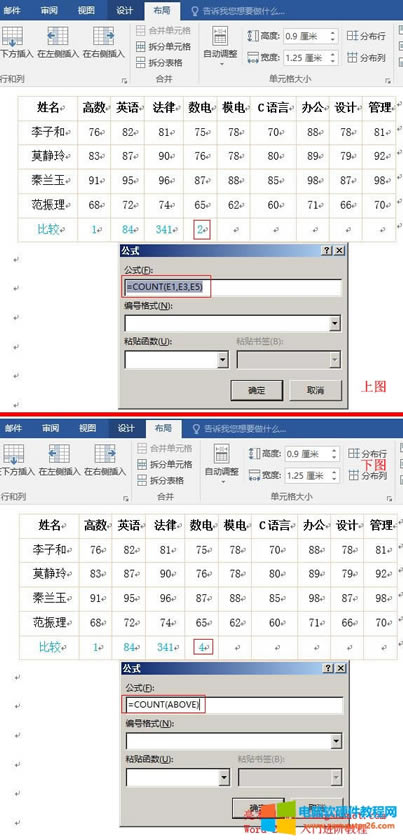Click the =COUNT(E1,E3,E5) formula field
Image resolution: width=403 pixels, height=840 pixels.
[x=233, y=287]
